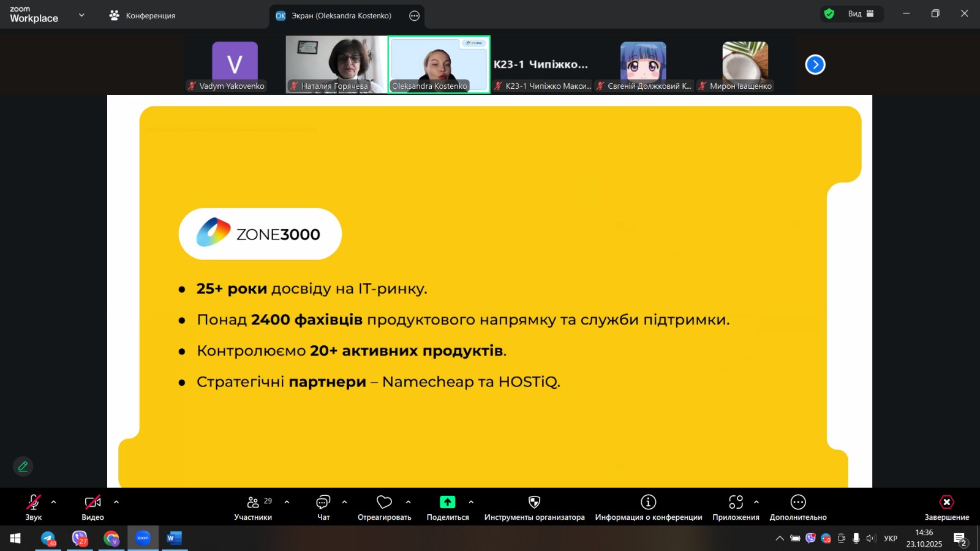The width and height of the screenshot is (980, 551).
Task: Click the Отреагировать heart reaction icon
Action: point(384,503)
